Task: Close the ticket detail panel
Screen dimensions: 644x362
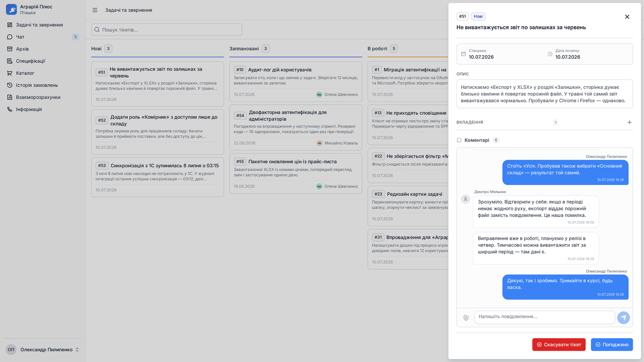Action: tap(627, 17)
